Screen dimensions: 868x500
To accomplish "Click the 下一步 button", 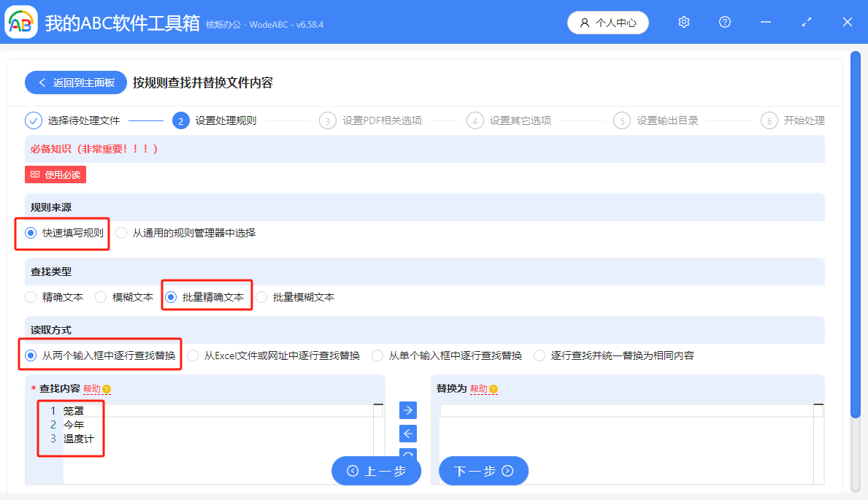I will click(x=483, y=471).
